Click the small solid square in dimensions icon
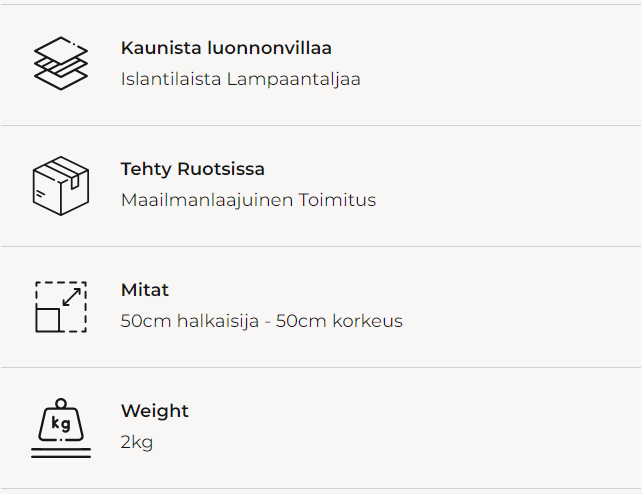Image resolution: width=642 pixels, height=494 pixels. pos(48,319)
